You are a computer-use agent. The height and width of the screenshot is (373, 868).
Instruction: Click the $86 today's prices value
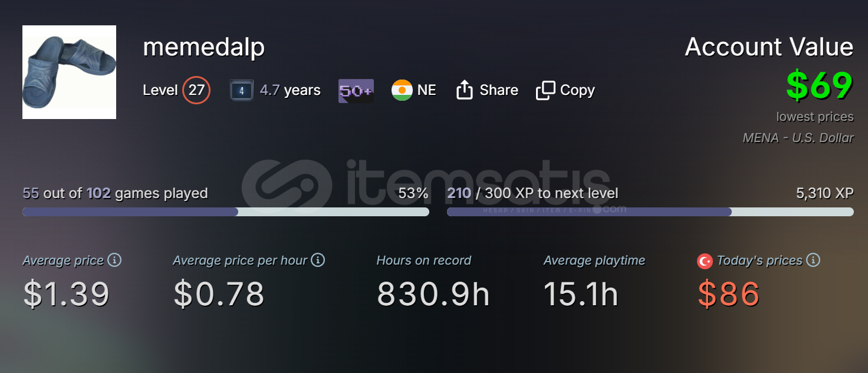(728, 294)
